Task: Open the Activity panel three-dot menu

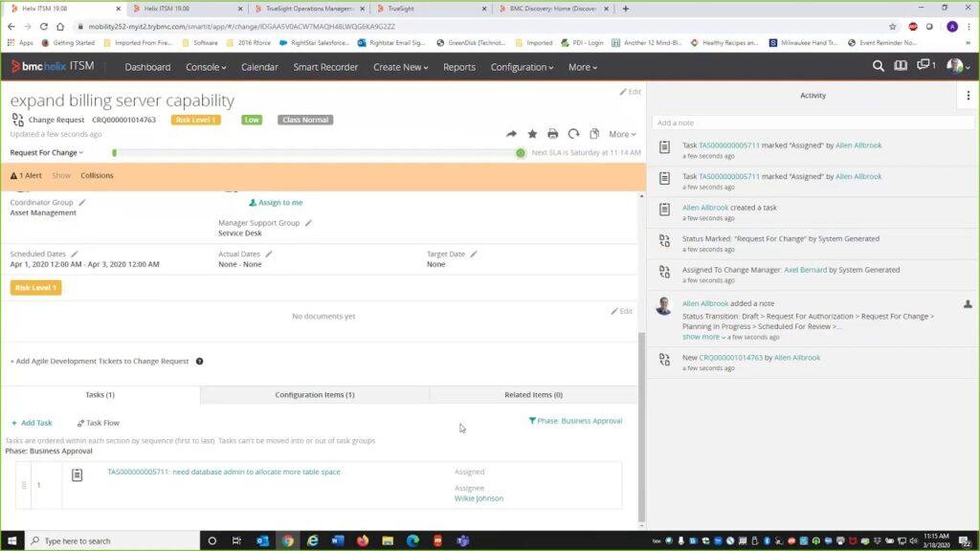Action: coord(969,96)
